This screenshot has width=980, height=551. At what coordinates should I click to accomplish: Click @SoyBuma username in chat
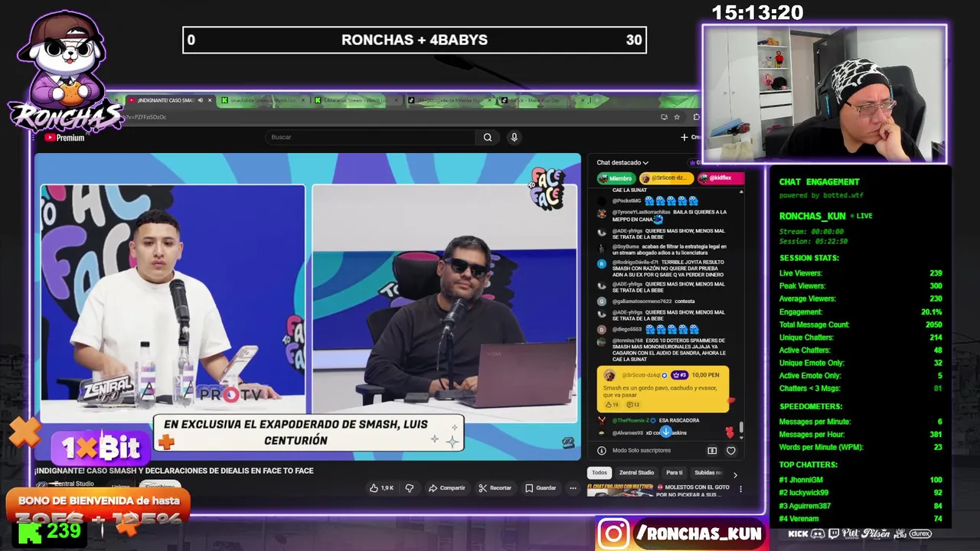point(626,246)
